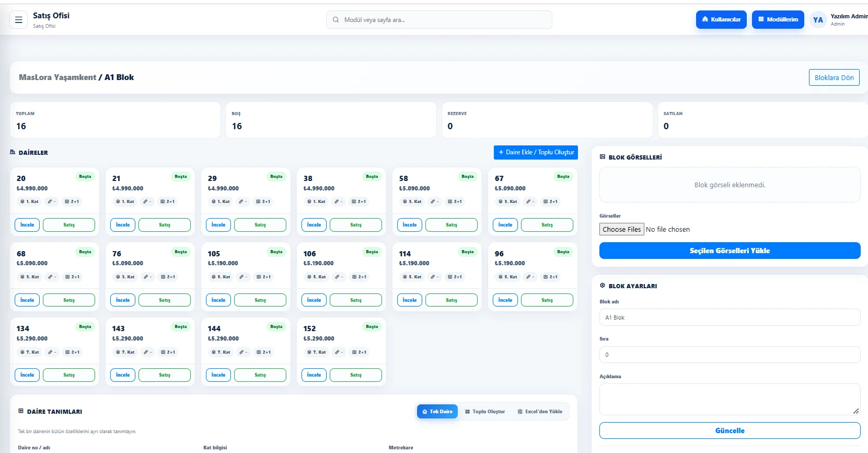
Task: Click the 2+1 room type chip on apartment 67
Action: [x=550, y=201]
